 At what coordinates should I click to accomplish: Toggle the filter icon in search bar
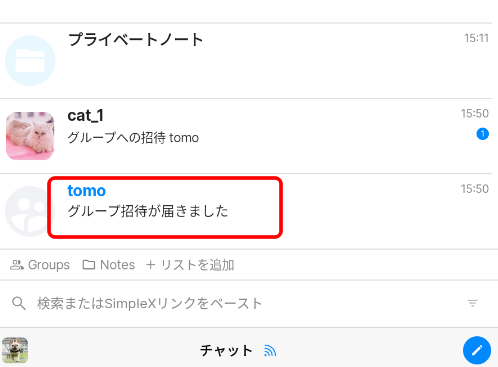pyautogui.click(x=472, y=303)
